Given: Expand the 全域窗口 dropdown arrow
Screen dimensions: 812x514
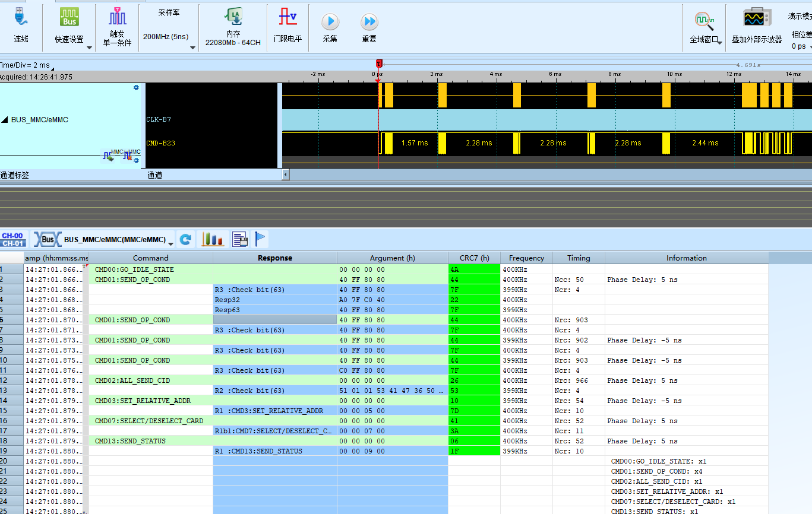Looking at the screenshot, I should 720,42.
